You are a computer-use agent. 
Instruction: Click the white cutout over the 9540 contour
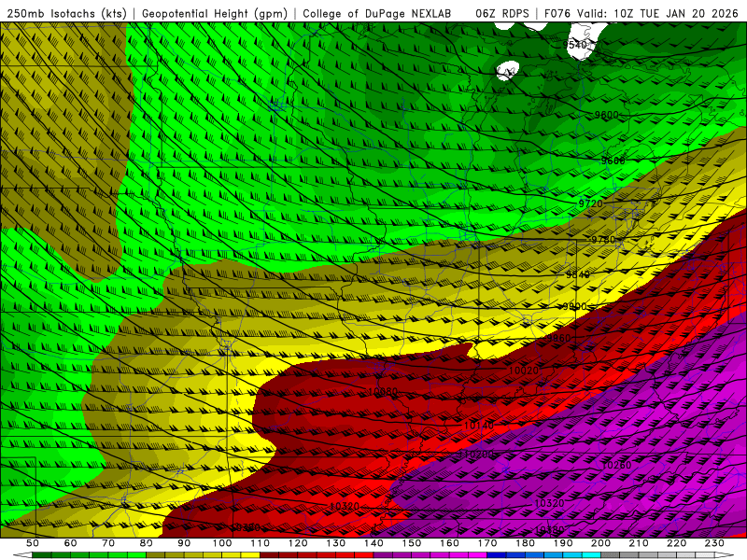(586, 40)
